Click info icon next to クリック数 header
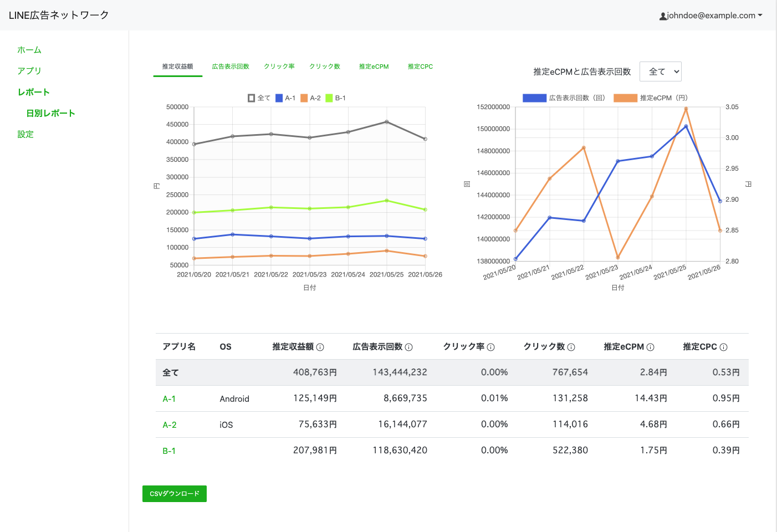 [571, 347]
